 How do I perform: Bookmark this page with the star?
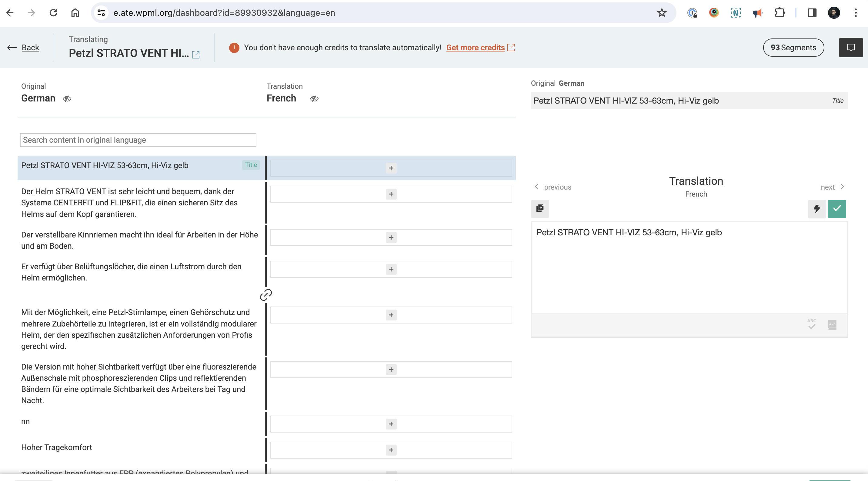662,13
